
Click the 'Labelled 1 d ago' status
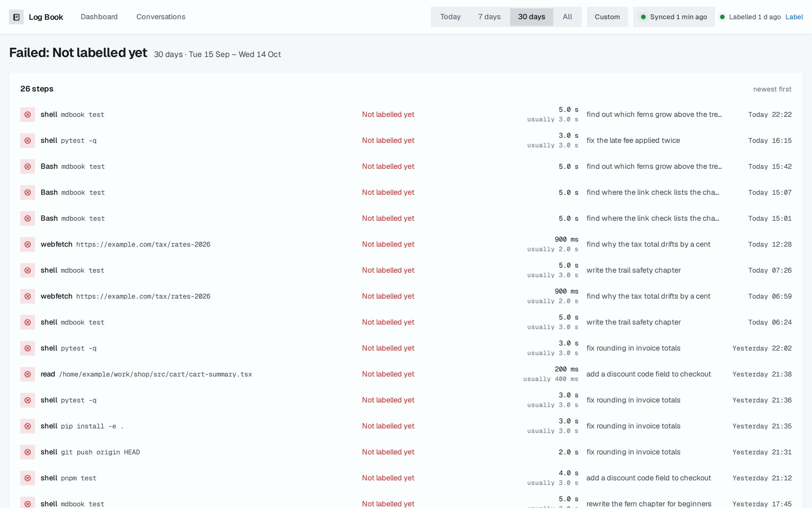[751, 17]
